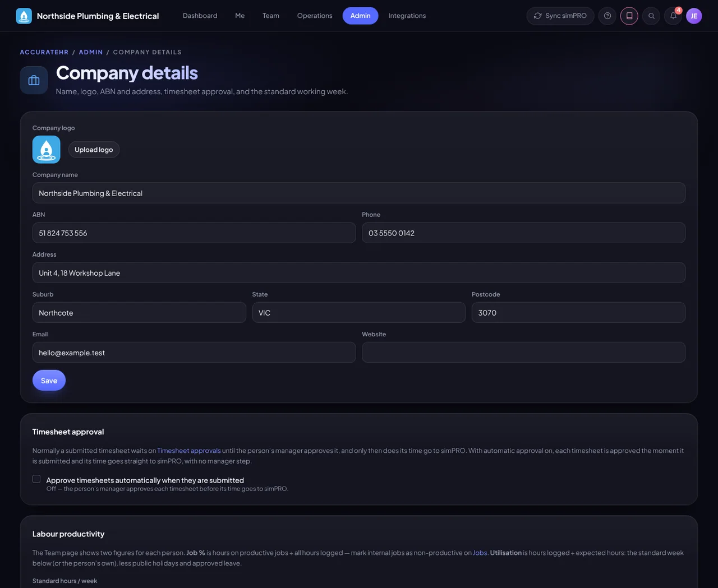Select the Admin tab
Viewport: 718px width, 588px height.
(360, 16)
